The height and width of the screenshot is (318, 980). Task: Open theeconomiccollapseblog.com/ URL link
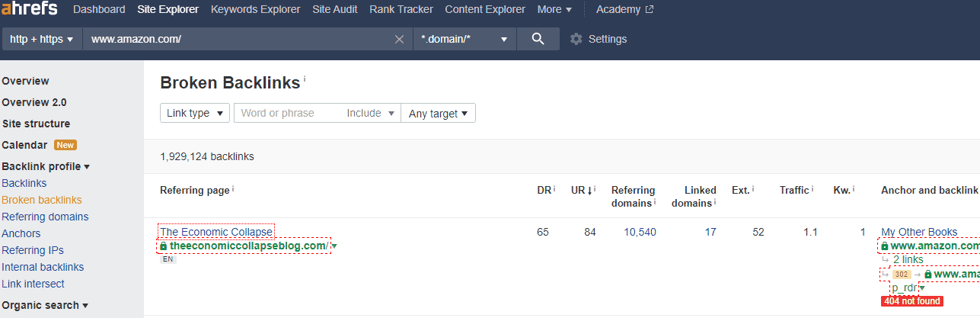tap(248, 246)
